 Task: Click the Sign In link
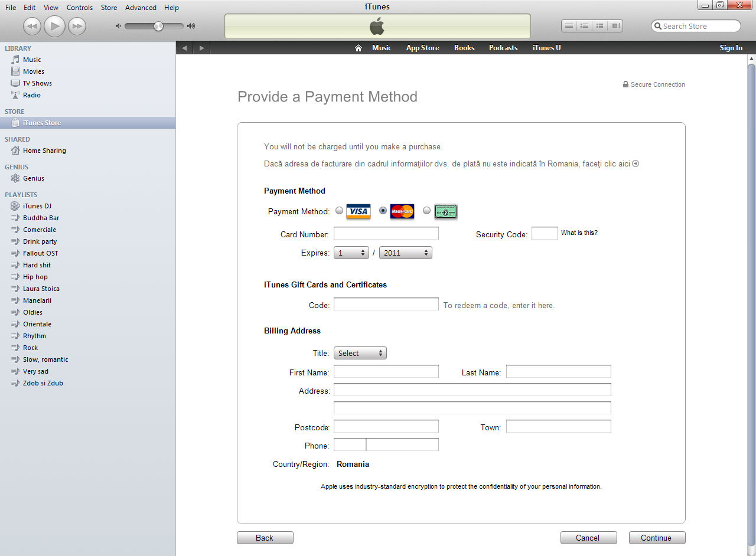coord(731,48)
